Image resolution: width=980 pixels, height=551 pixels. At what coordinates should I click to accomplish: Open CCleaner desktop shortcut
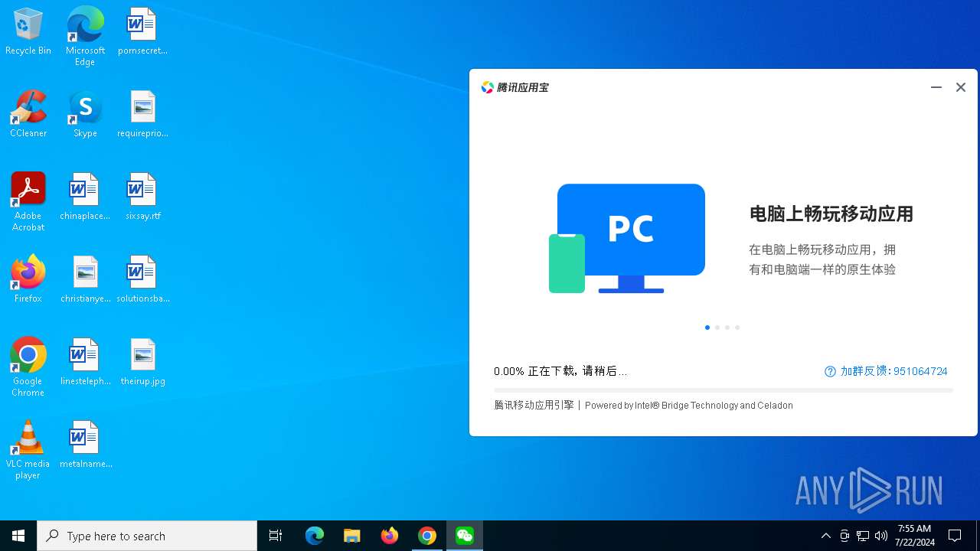[28, 114]
